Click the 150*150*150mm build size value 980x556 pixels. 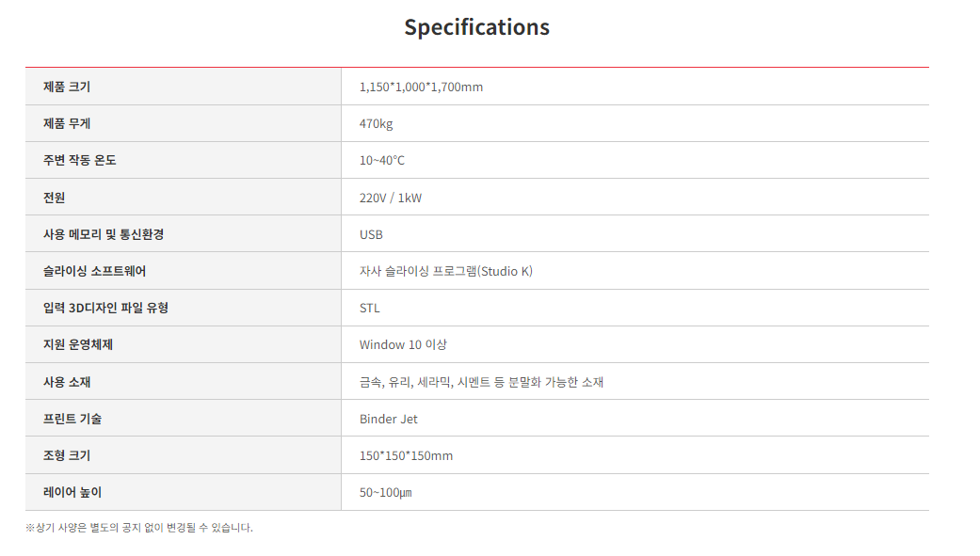click(x=406, y=455)
